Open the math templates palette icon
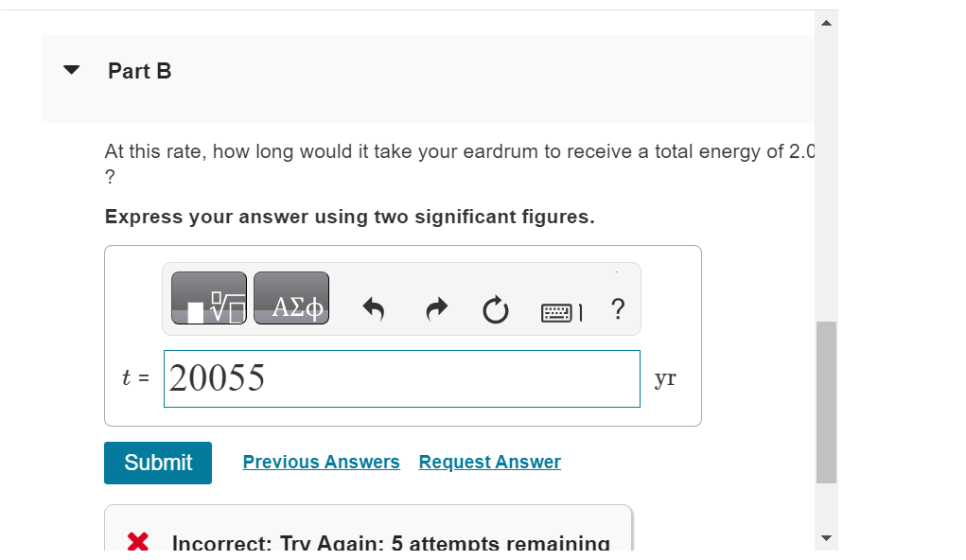Screen dimensions: 966x560 (x=207, y=298)
